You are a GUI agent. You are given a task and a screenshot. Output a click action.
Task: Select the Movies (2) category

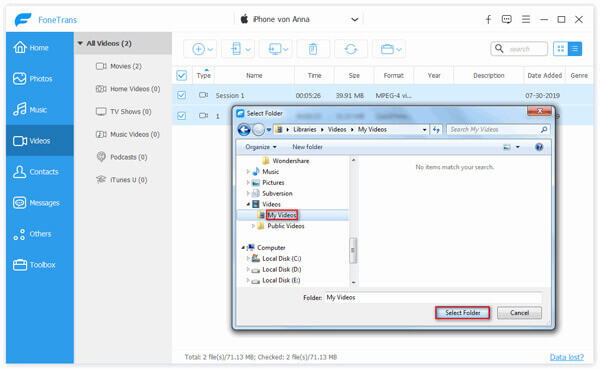click(119, 66)
